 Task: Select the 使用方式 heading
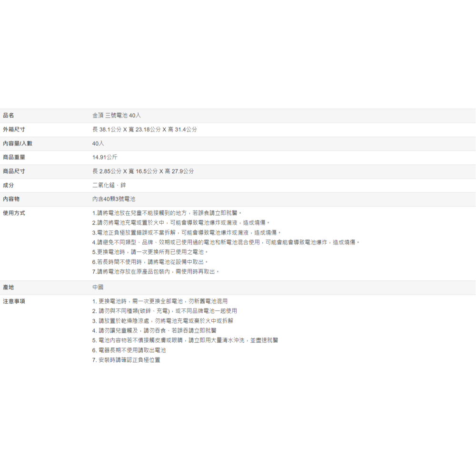pos(14,213)
